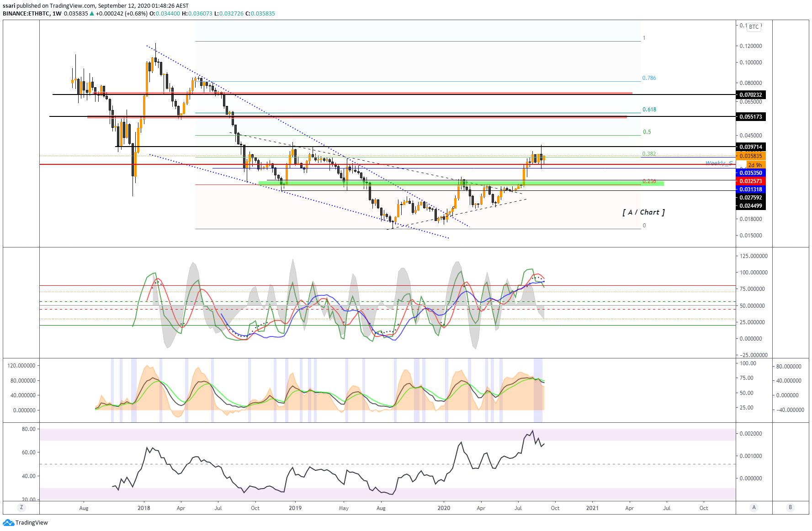Select the 0.024499 price label
812x531 pixels.
(751, 206)
